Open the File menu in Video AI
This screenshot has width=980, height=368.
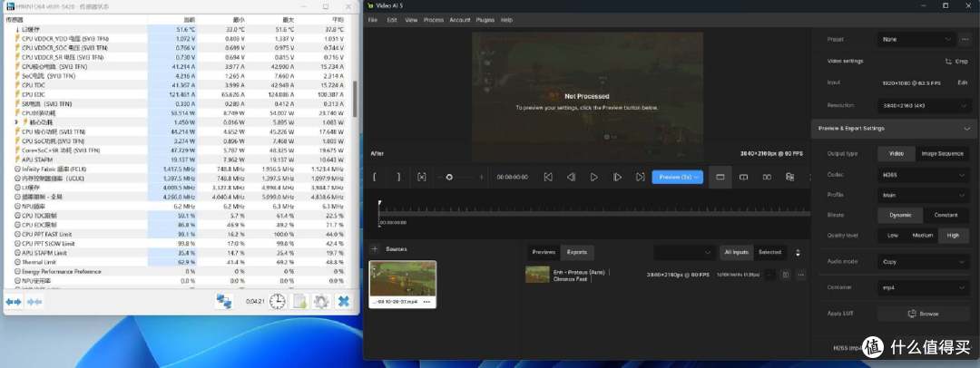(373, 20)
